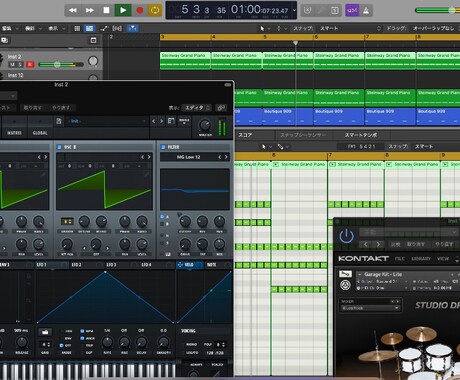The width and height of the screenshot is (460, 380).
Task: Click the rewind transport button
Action: 73,10
